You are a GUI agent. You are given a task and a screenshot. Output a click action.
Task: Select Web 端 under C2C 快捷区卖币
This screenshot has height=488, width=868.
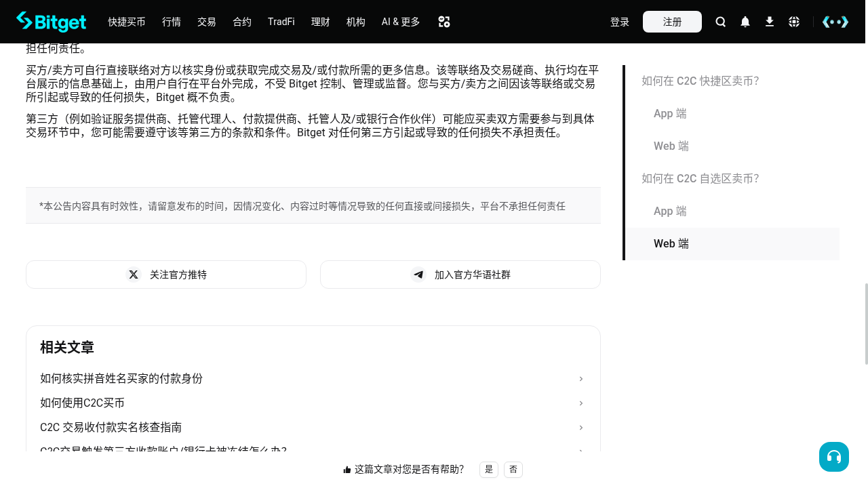671,146
